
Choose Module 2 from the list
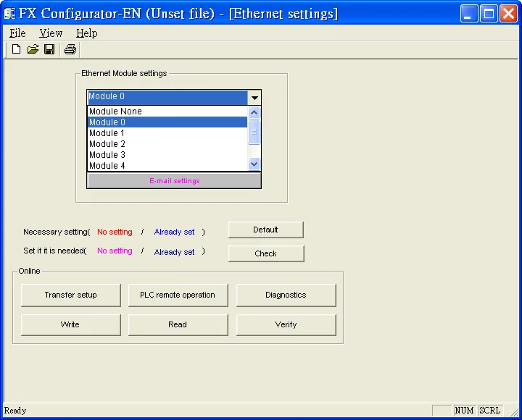[x=167, y=144]
